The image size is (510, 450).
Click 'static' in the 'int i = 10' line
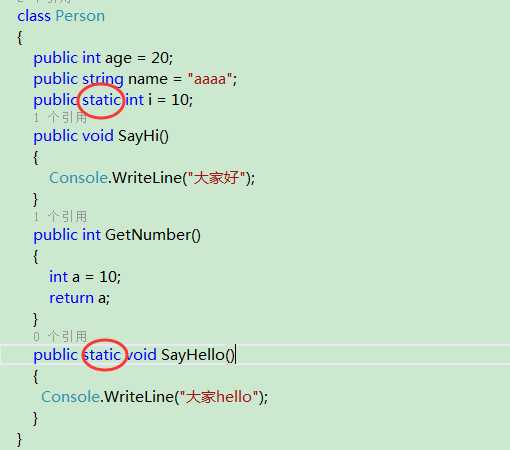point(101,100)
